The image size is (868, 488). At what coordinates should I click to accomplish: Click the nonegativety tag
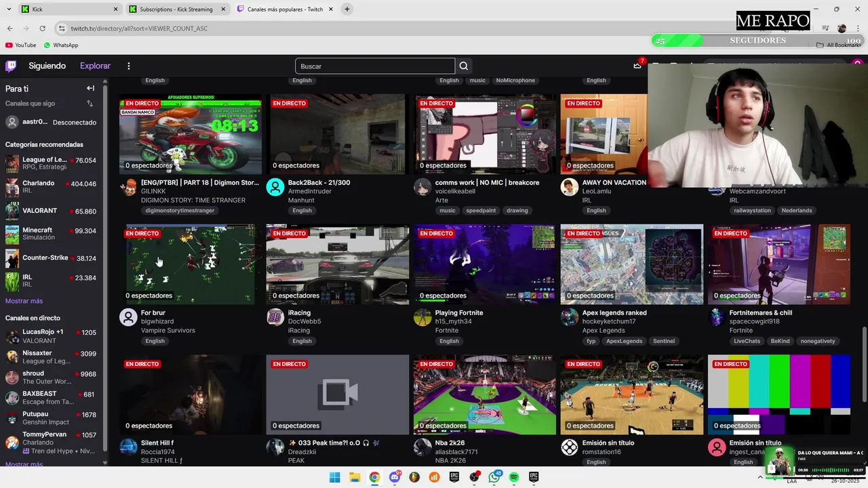[818, 341]
